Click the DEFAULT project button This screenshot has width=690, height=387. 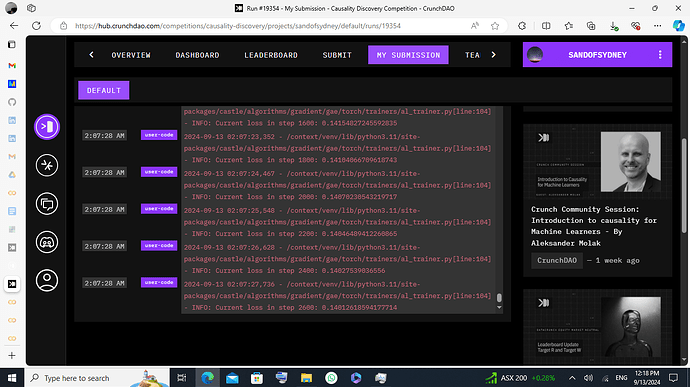pos(104,90)
